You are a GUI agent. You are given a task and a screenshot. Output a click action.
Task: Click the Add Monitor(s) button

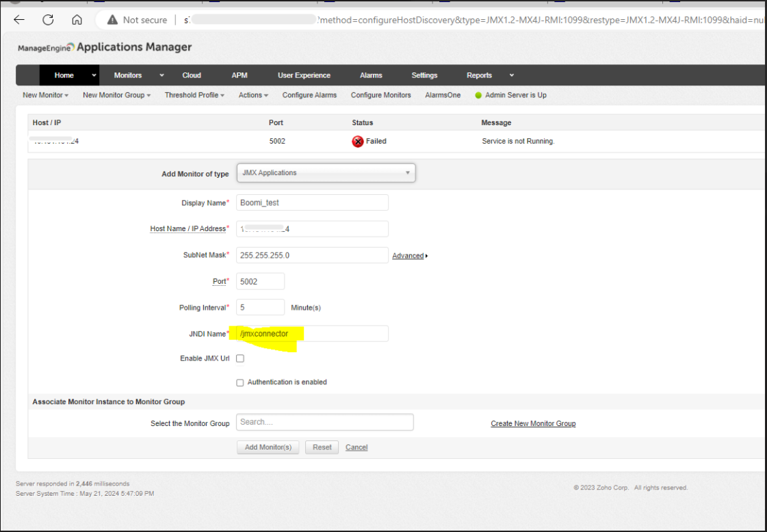click(x=268, y=447)
